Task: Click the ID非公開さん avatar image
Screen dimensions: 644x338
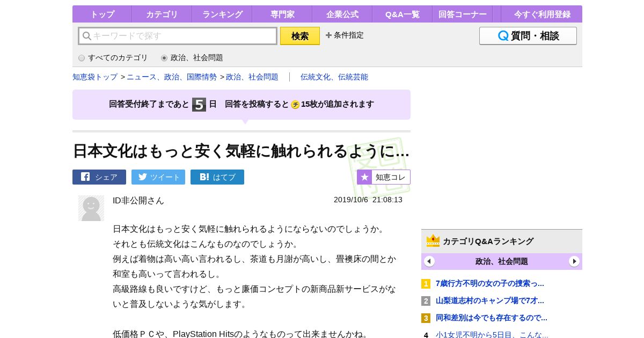Action: (91, 208)
